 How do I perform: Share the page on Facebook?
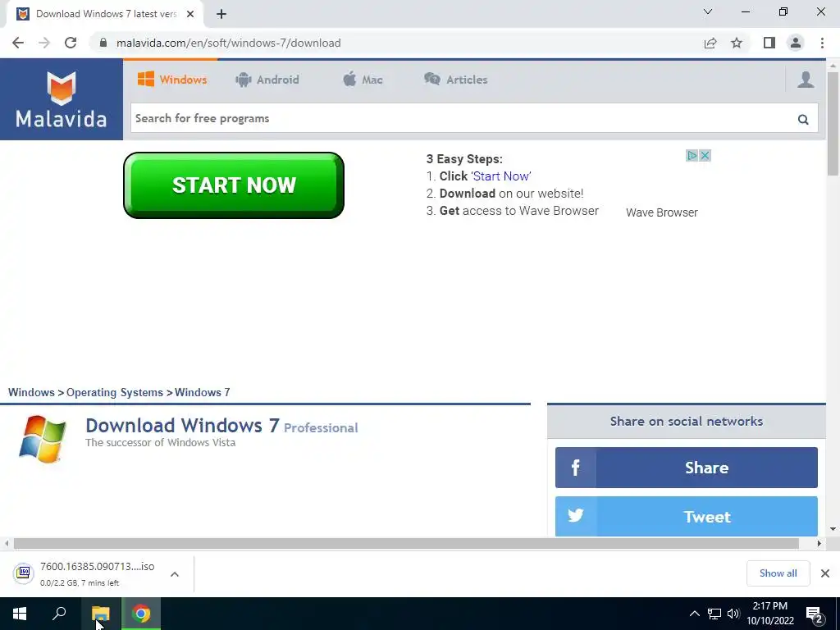[687, 468]
